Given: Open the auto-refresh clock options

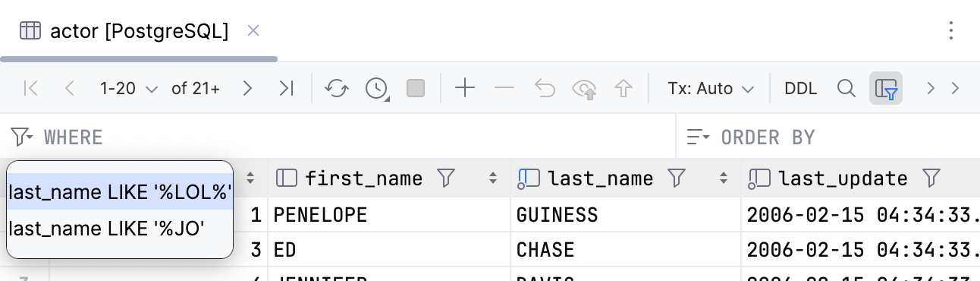Looking at the screenshot, I should point(377,88).
